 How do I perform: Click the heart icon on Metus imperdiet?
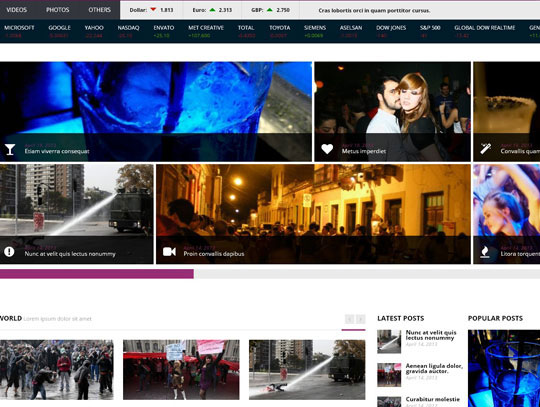[327, 149]
